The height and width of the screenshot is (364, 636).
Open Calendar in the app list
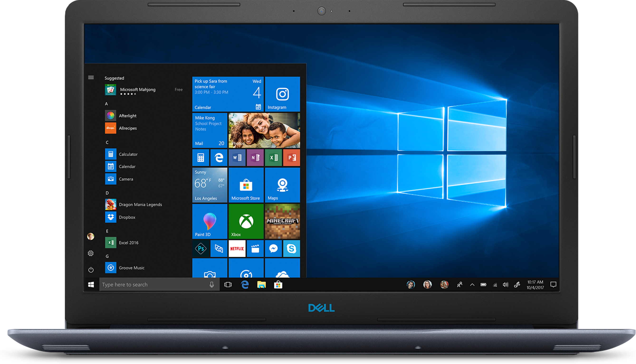coord(120,167)
